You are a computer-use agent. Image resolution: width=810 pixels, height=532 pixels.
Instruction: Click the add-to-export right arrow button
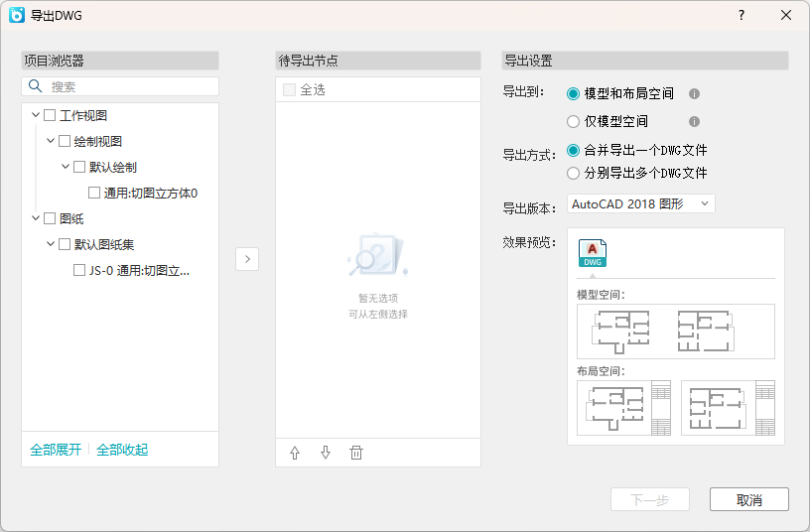pos(247,258)
